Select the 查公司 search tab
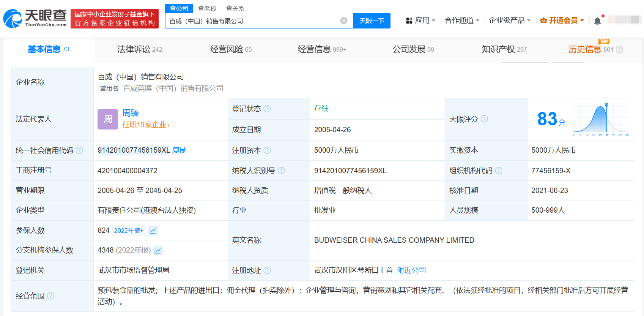The height and width of the screenshot is (316, 644). click(179, 8)
